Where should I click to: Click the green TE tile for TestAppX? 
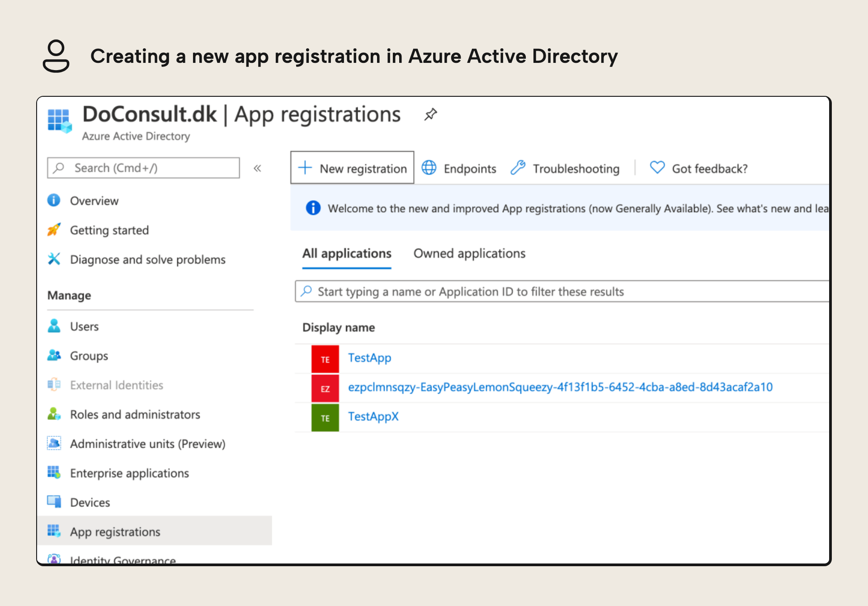(325, 418)
